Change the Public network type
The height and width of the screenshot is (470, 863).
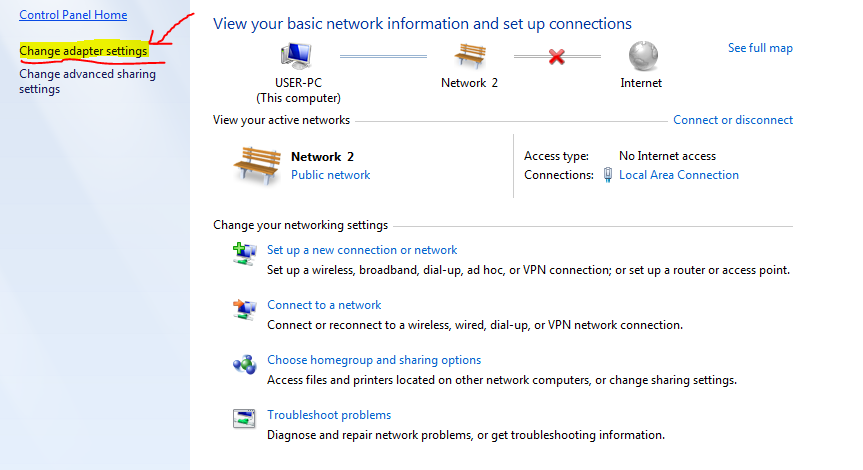click(x=330, y=175)
